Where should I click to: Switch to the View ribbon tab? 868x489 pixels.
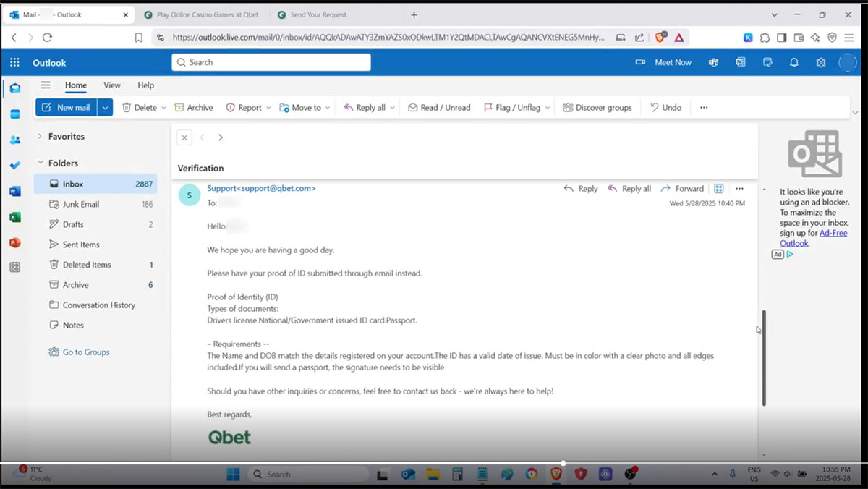(112, 85)
